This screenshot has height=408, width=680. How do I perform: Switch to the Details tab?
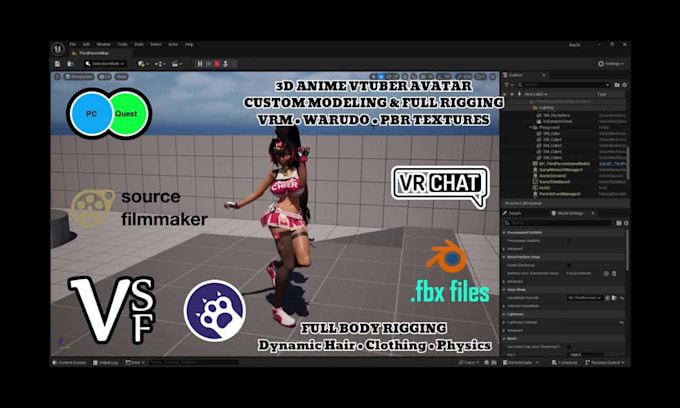(x=514, y=213)
